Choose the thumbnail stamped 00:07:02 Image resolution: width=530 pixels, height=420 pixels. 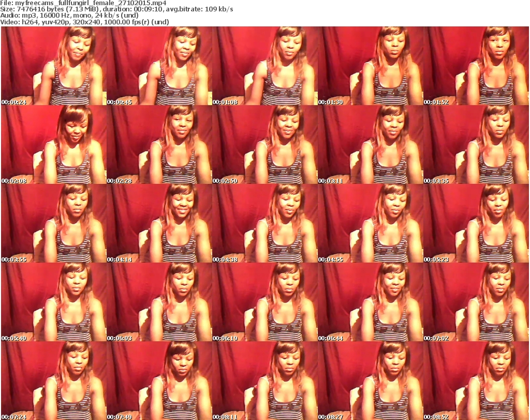[x=476, y=302]
